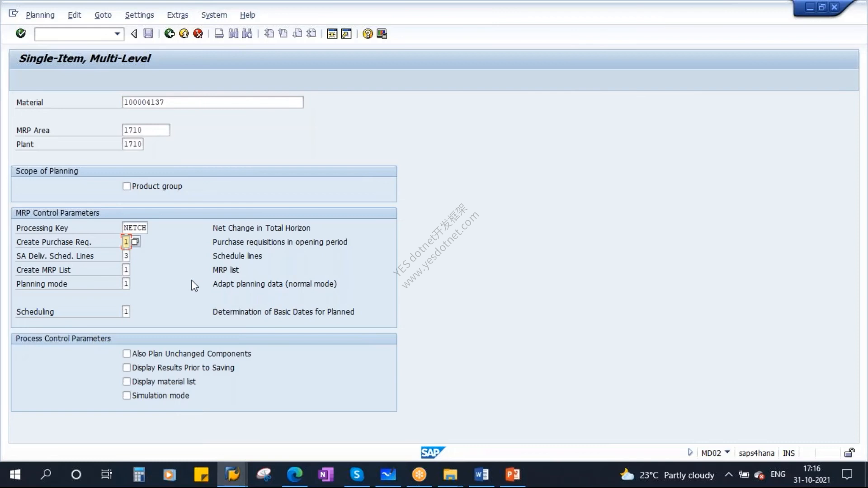Image resolution: width=868 pixels, height=488 pixels.
Task: Click the Create New Session icon
Action: click(332, 34)
